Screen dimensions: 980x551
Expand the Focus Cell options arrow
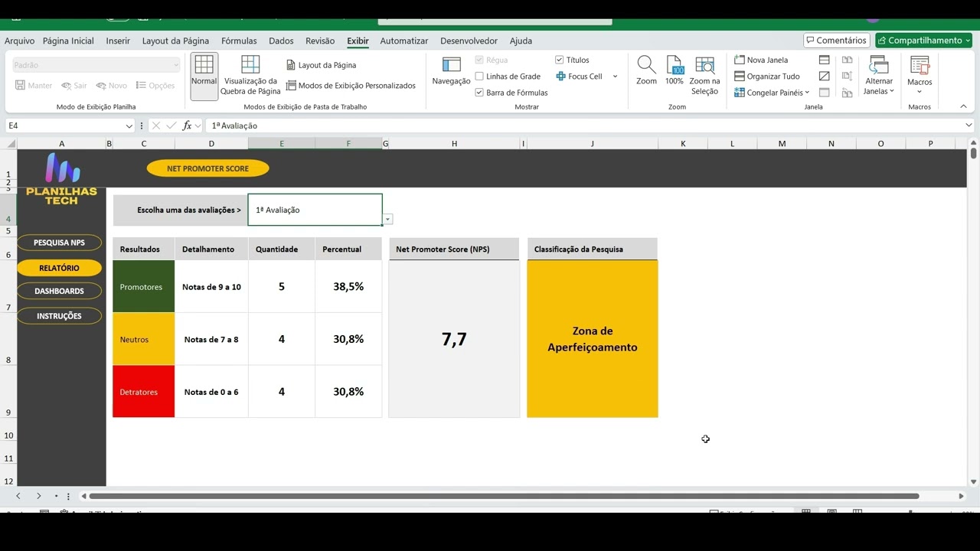click(x=615, y=77)
